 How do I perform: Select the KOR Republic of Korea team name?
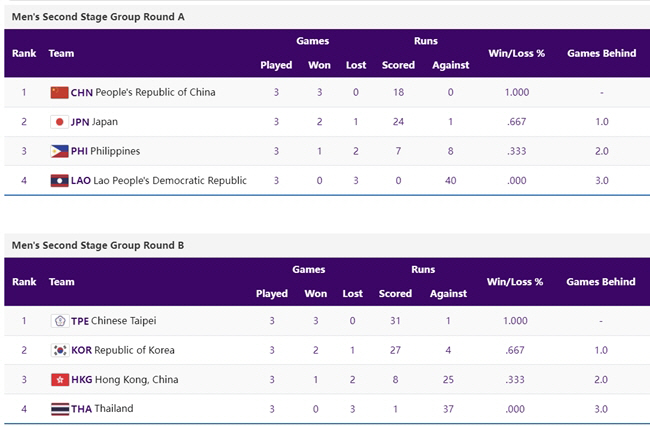click(x=128, y=350)
